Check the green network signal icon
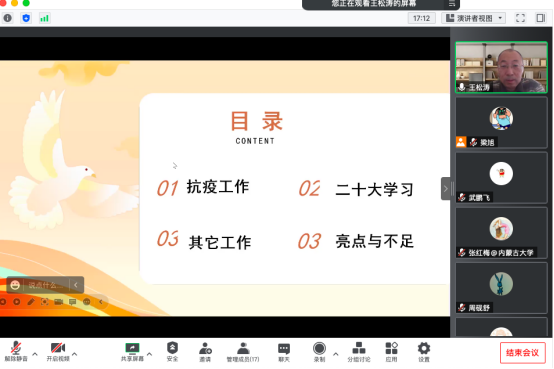The height and width of the screenshot is (369, 554). click(x=44, y=18)
